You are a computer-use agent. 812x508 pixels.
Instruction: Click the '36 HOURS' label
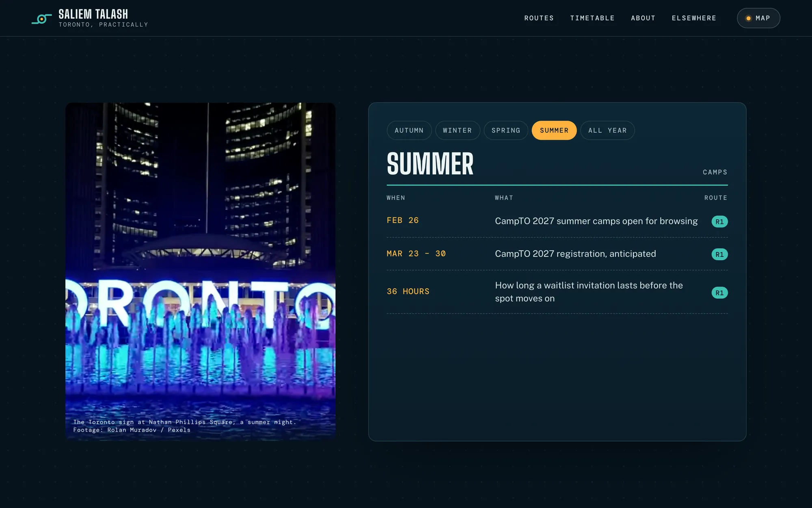(x=408, y=291)
